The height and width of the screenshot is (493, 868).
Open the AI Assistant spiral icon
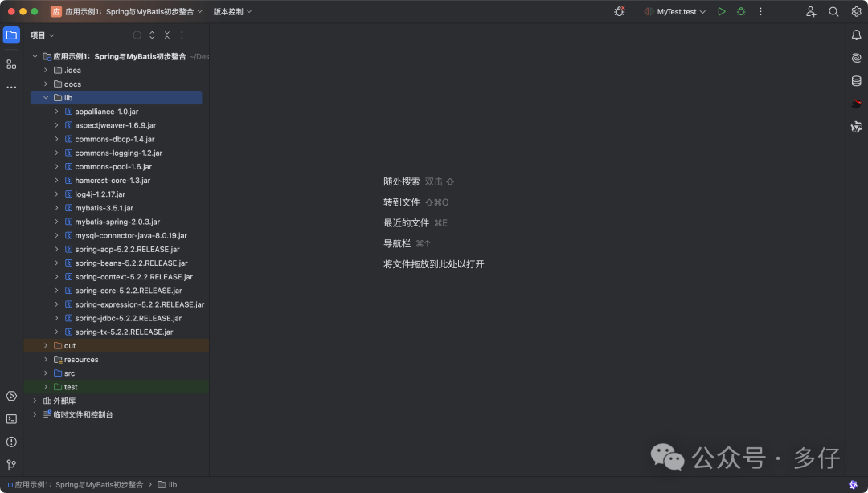pos(856,58)
